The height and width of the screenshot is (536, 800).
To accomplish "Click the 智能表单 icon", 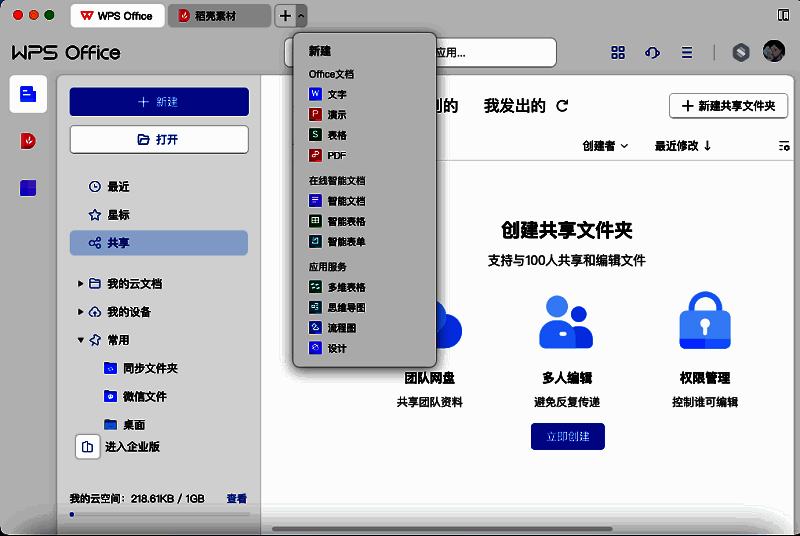I will coord(315,241).
